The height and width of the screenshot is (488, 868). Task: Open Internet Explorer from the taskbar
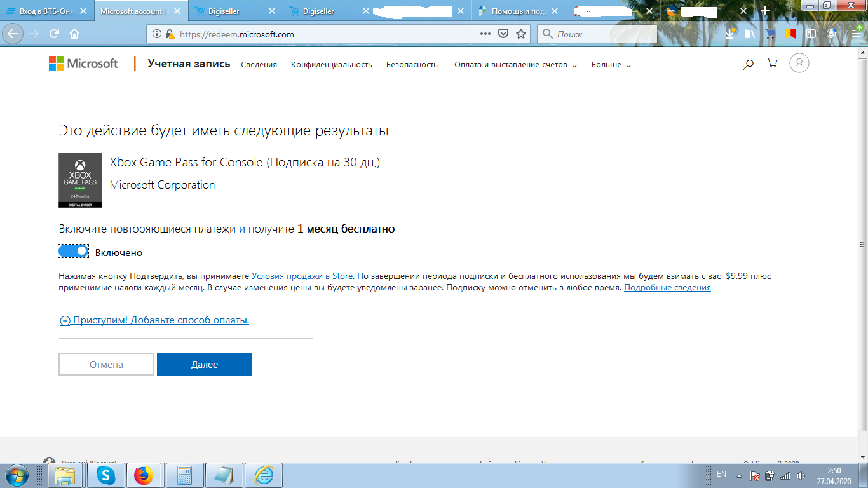[x=264, y=475]
